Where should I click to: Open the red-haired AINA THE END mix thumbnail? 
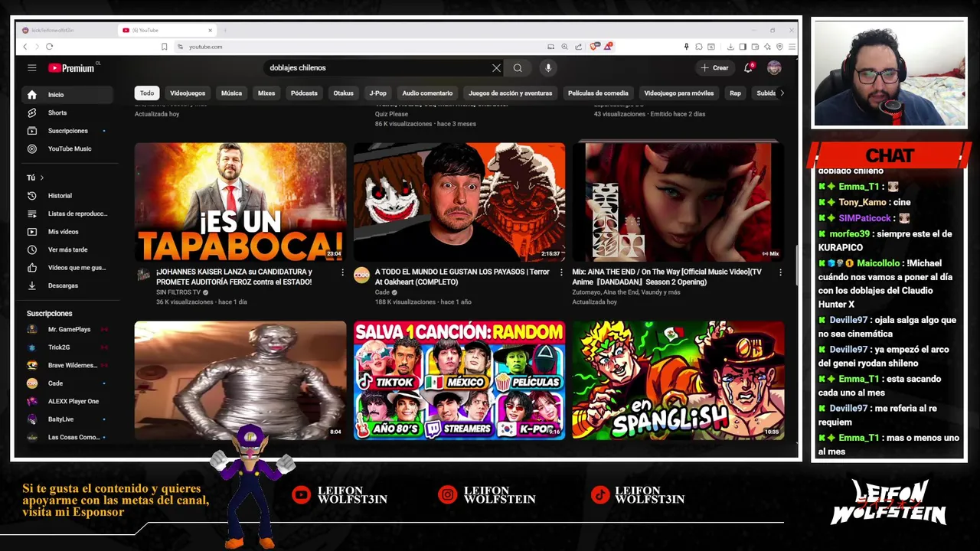[678, 202]
